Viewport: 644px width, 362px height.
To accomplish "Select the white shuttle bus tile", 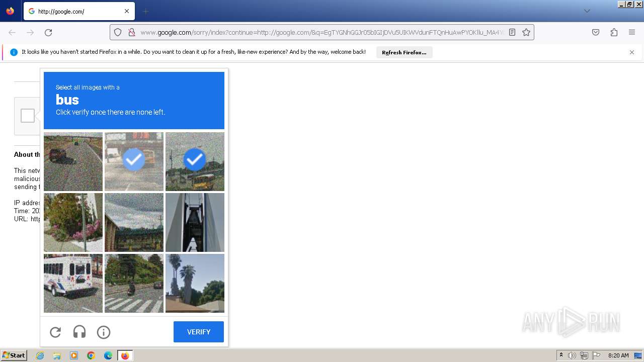I will (x=73, y=283).
